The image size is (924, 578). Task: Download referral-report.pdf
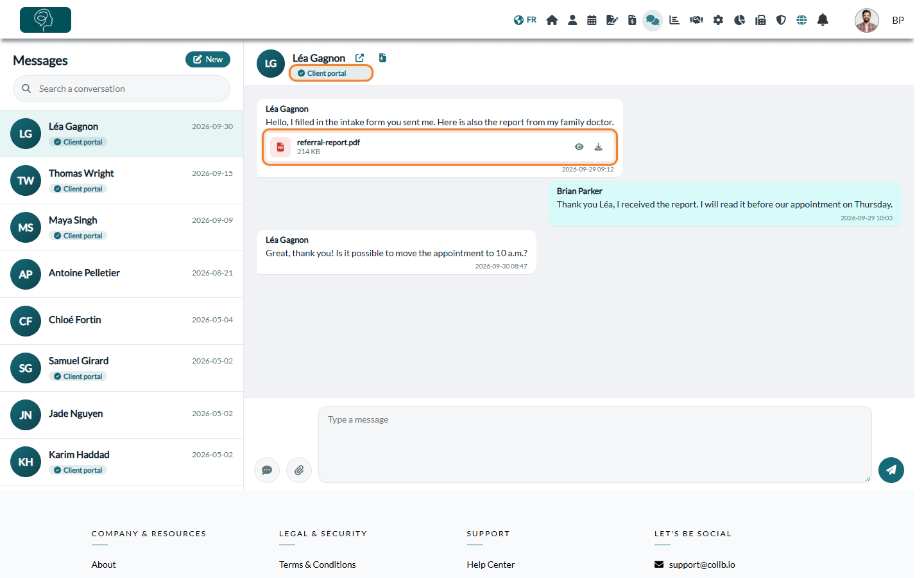coord(598,147)
